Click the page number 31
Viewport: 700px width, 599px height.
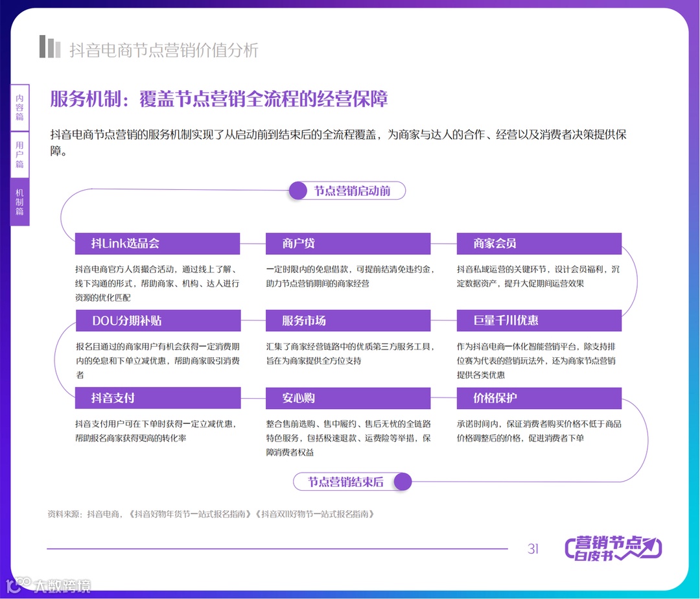533,548
